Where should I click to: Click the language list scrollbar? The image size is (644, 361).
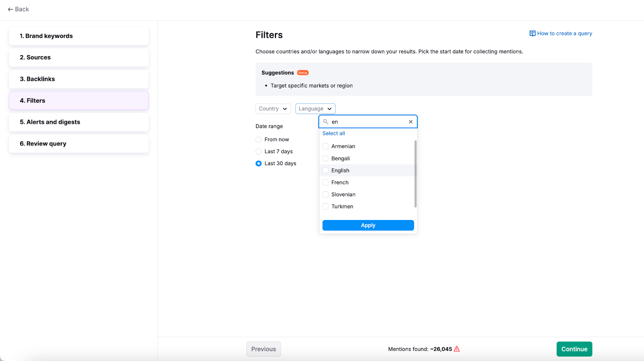click(415, 174)
